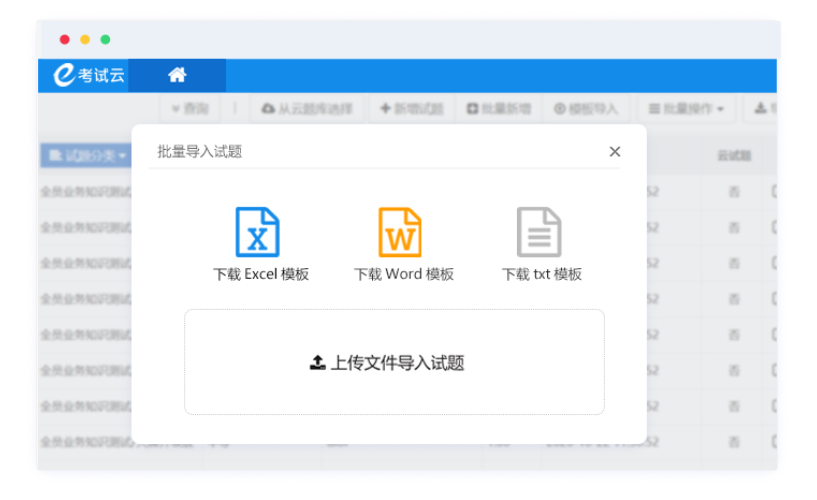Click 上传文件导入试题 upload area
This screenshot has width=817, height=500.
[x=394, y=363]
